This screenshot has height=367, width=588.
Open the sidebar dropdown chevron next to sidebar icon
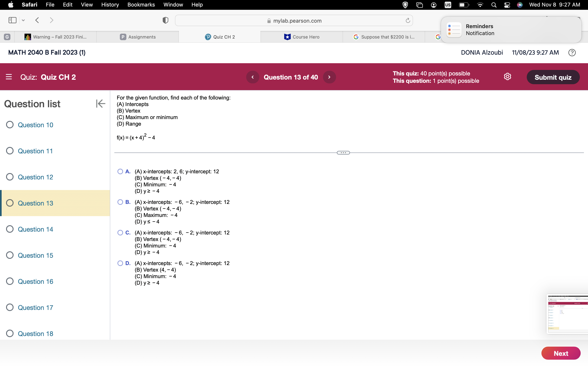23,20
